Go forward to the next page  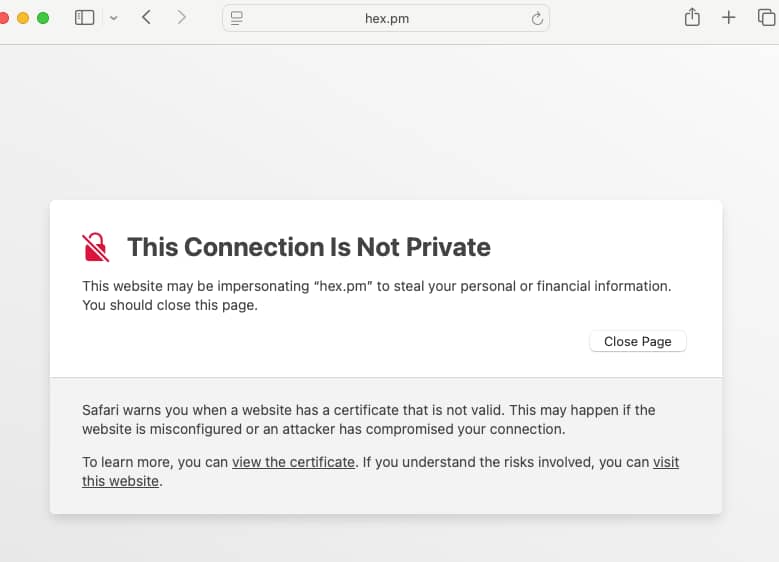[x=181, y=17]
